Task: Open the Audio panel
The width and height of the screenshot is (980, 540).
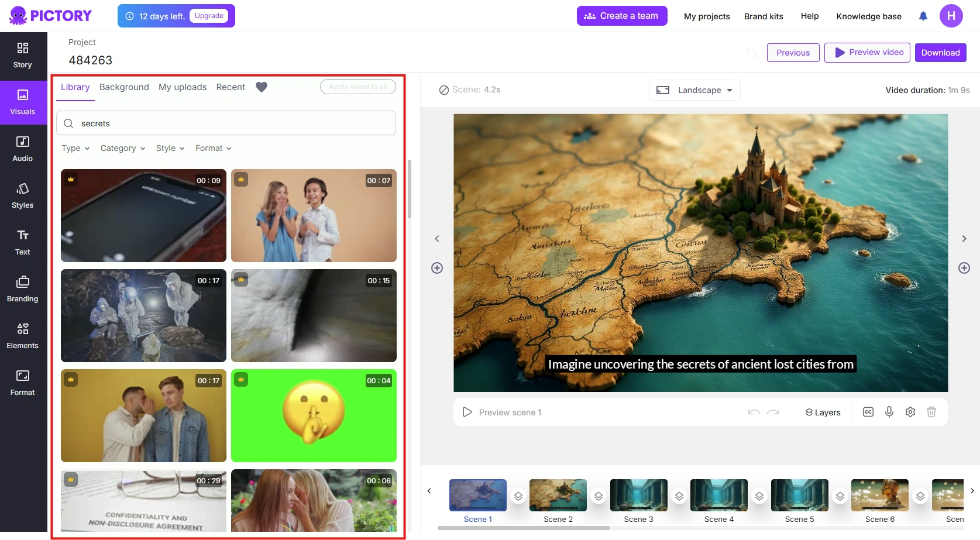Action: point(22,149)
